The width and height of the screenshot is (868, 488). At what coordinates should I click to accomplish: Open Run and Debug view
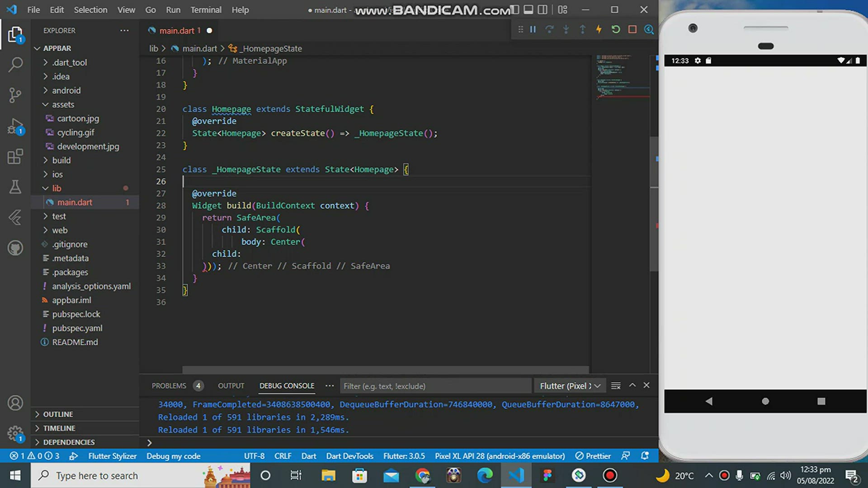point(15,126)
